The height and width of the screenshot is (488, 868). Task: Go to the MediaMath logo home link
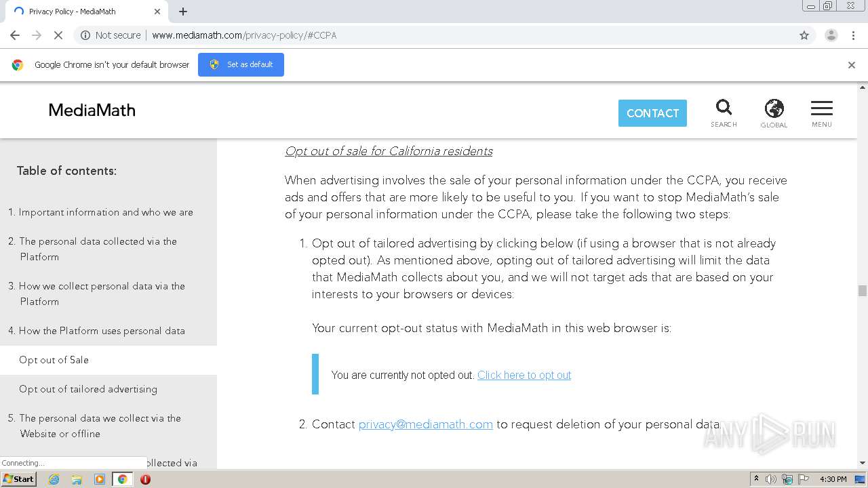click(92, 110)
